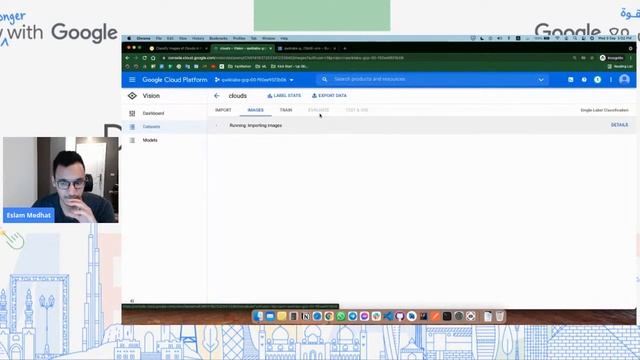Open Finder from the Dock
640x360 pixels.
(258, 316)
